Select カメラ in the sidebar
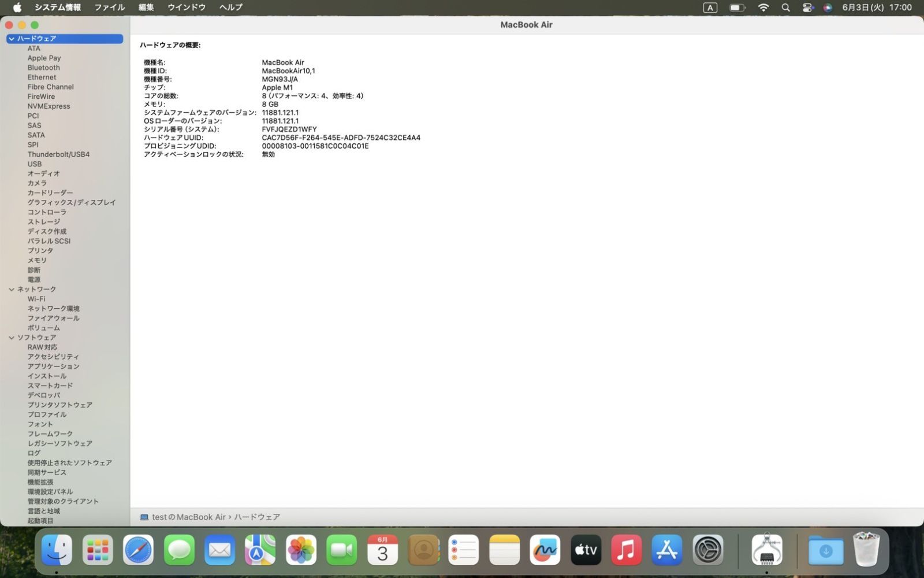Viewport: 924px width, 578px height. tap(37, 183)
